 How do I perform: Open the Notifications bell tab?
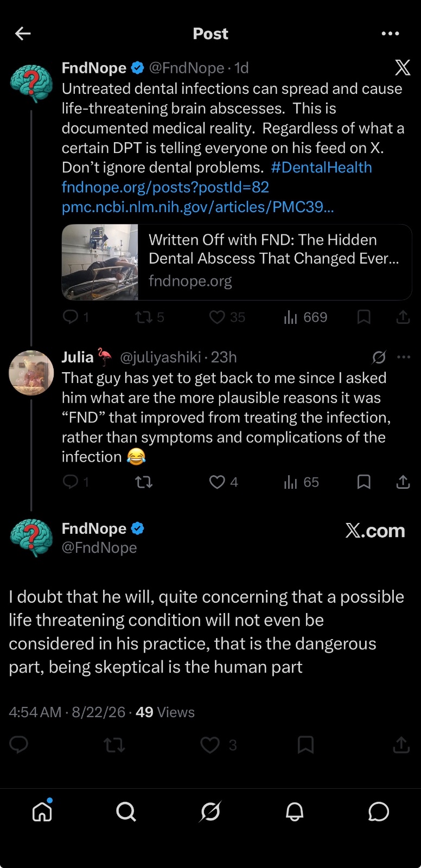coord(295,812)
